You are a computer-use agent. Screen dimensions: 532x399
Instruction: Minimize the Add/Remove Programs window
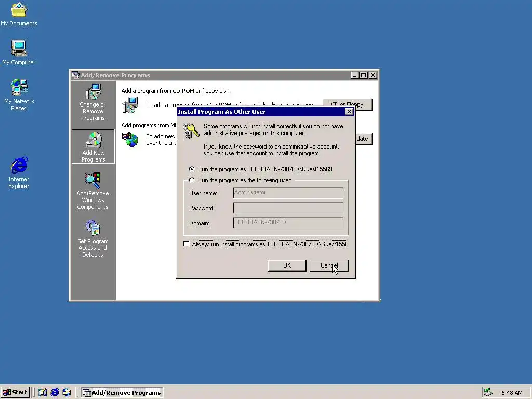click(x=355, y=75)
